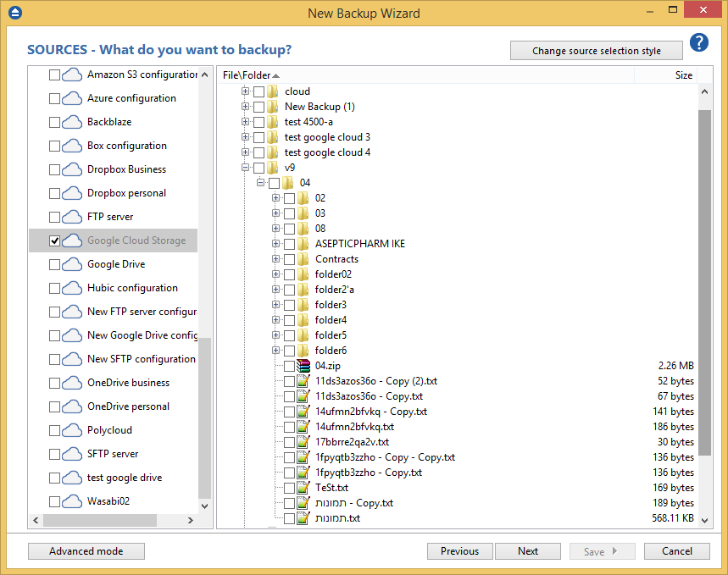
Task: Tick the checkbox for folder 02
Action: [x=290, y=199]
